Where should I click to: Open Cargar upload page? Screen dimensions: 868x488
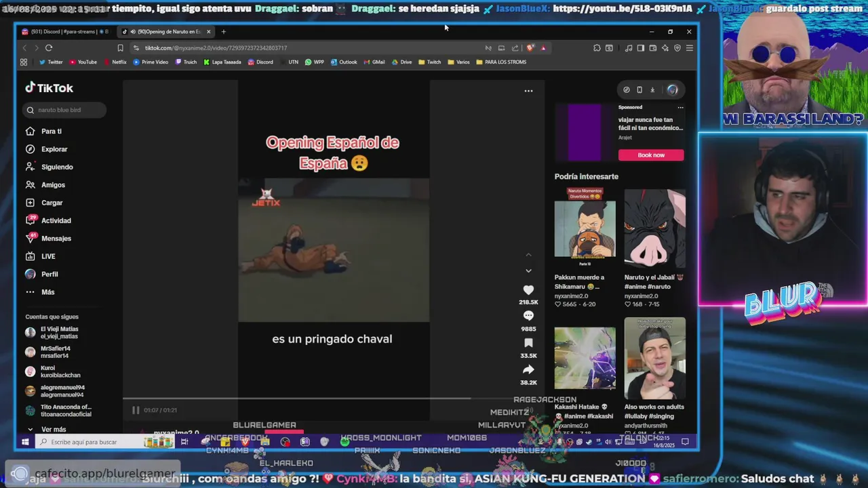(x=43, y=203)
